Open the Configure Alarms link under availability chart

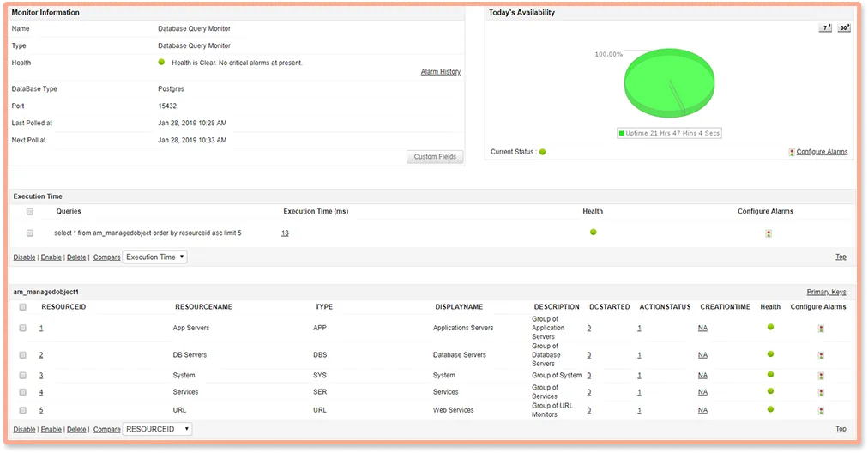click(x=822, y=152)
